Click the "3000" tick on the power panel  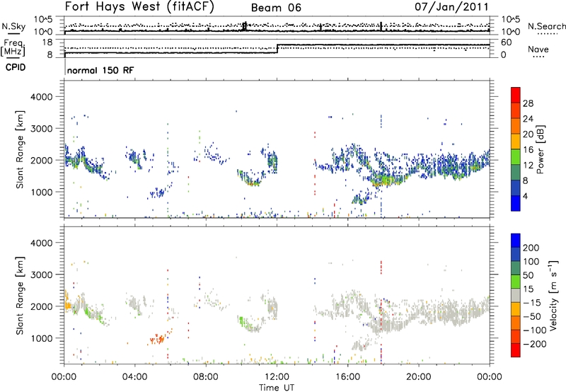click(42, 129)
